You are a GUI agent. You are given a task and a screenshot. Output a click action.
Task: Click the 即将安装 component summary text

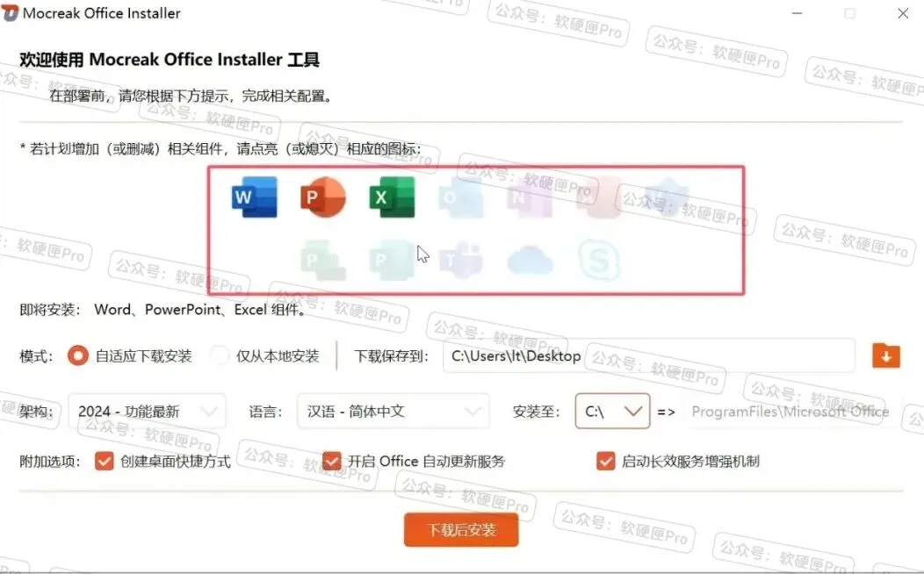(x=164, y=310)
